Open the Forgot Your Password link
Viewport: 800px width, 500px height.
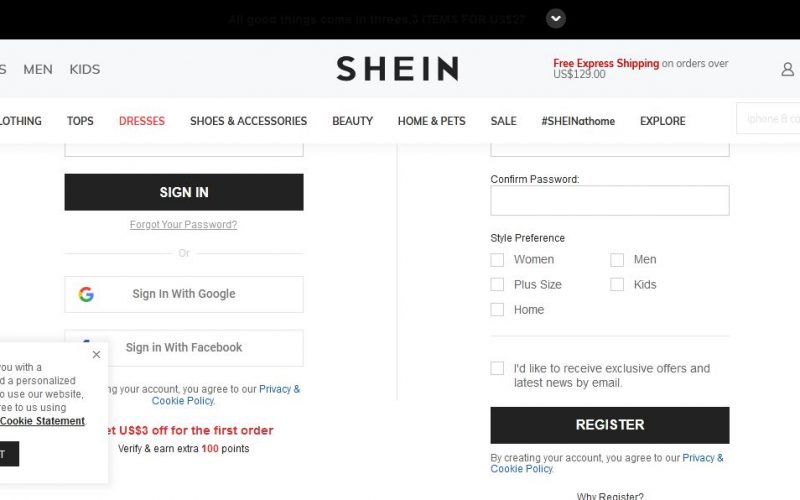coord(183,224)
